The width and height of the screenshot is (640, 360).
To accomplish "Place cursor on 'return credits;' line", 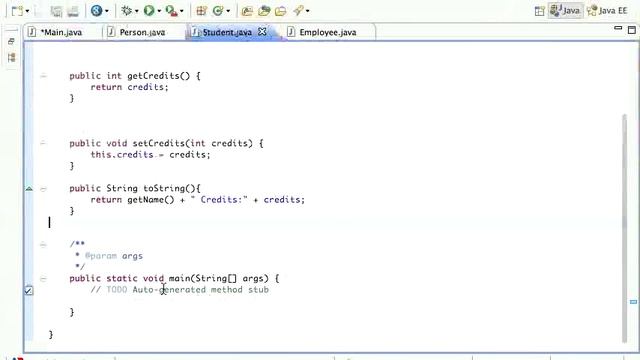I will 129,87.
